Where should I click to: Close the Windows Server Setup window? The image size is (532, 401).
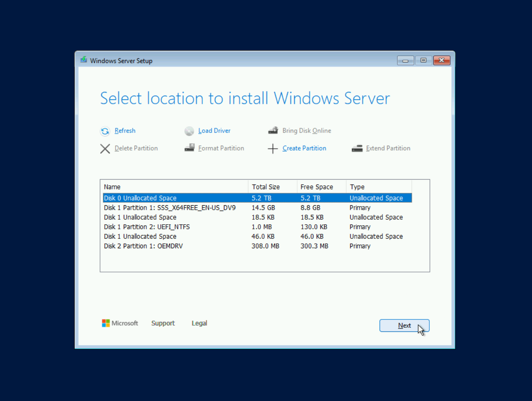pyautogui.click(x=442, y=60)
